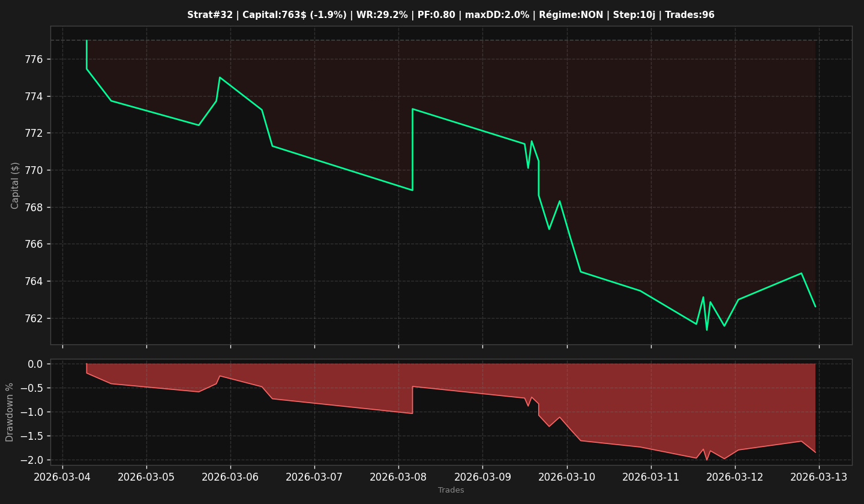Click the 2026-03-08 date label
This screenshot has height=504, width=864.
click(398, 477)
